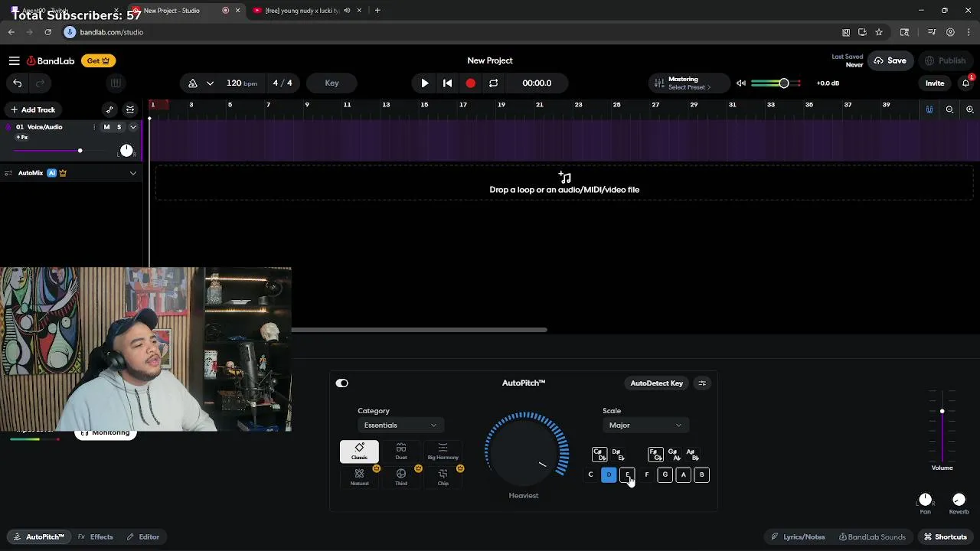Set the project Key
Screen dimensions: 980x551
point(332,83)
